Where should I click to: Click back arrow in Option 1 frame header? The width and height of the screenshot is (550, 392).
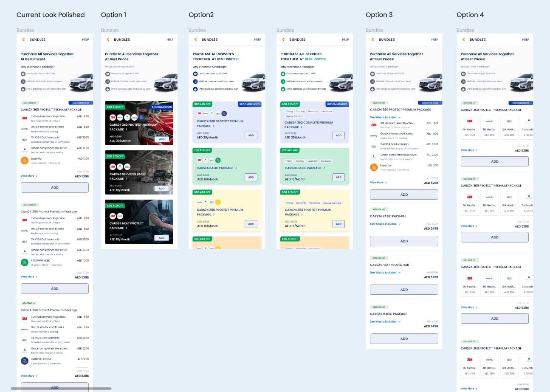108,39
